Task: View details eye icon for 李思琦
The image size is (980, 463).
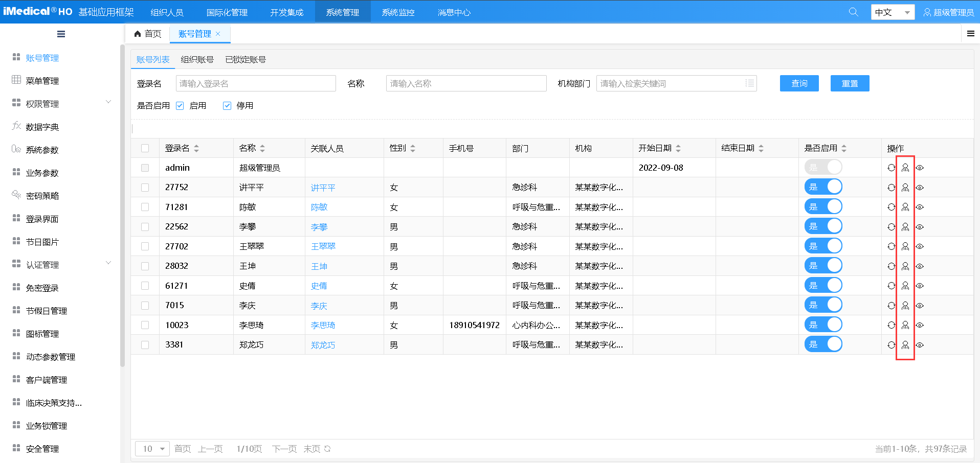Action: click(920, 325)
